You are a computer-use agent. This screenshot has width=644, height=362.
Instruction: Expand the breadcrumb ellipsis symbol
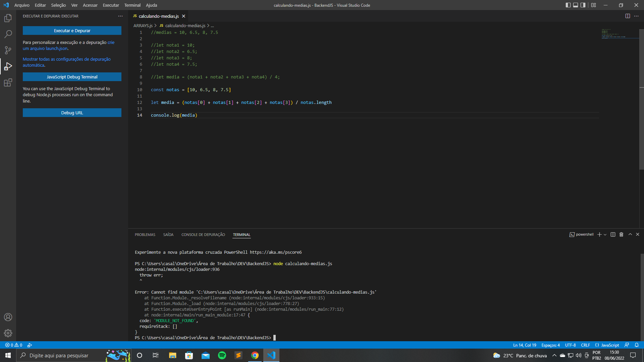point(212,25)
